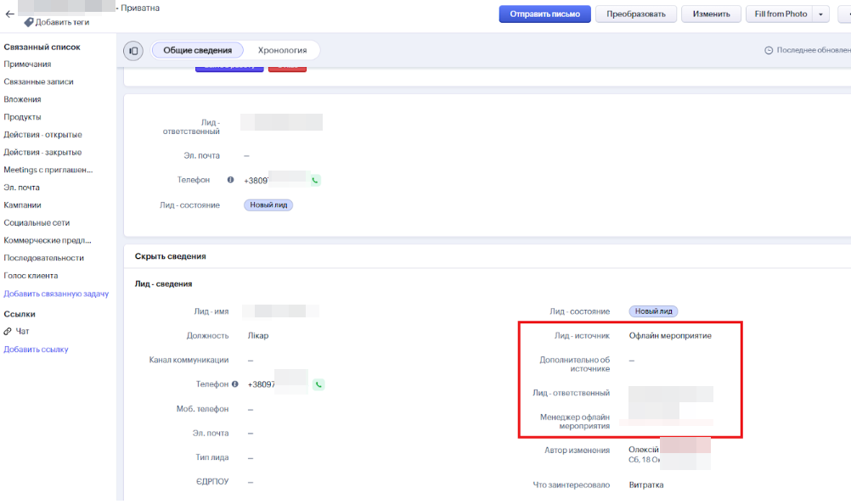
Task: Click the Изменить button
Action: coord(711,14)
